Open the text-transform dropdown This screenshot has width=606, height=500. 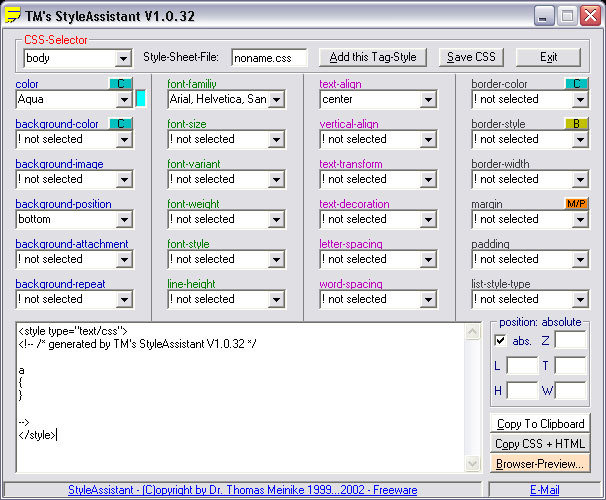428,179
